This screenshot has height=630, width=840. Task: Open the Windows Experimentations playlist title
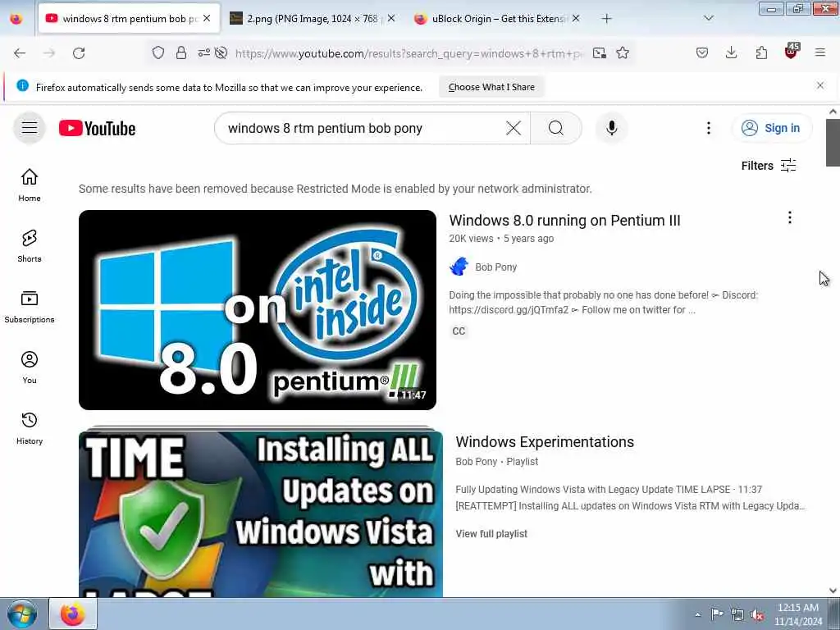(x=545, y=442)
